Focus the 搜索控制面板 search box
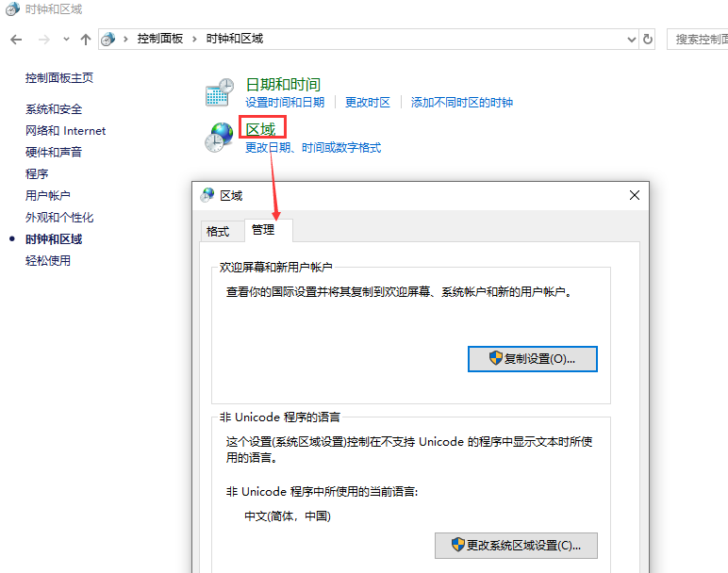The width and height of the screenshot is (728, 573). pos(698,40)
